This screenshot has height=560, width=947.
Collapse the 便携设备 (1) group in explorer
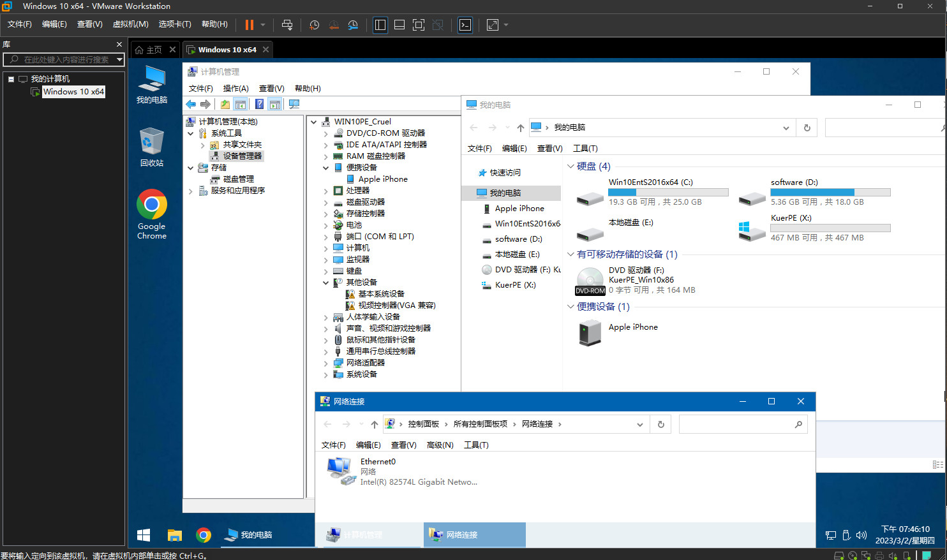point(570,307)
